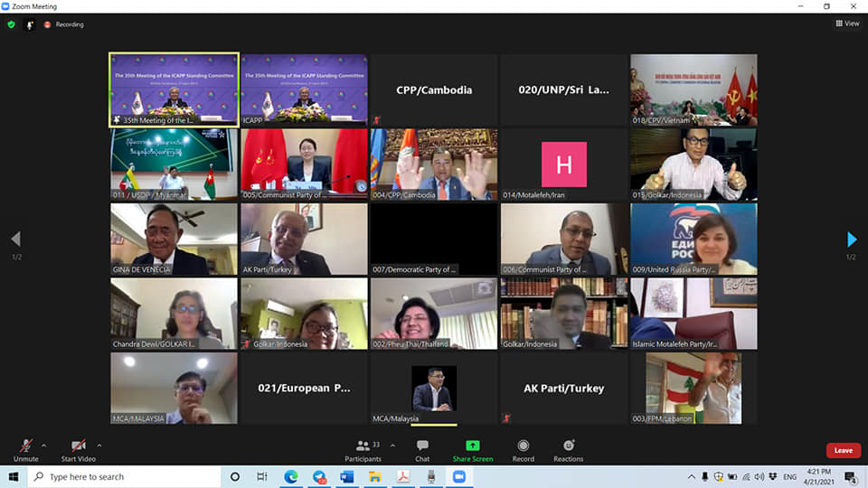Select the 014/Motalefeh/Iran avatar tile
The height and width of the screenshot is (488, 868).
coord(563,164)
